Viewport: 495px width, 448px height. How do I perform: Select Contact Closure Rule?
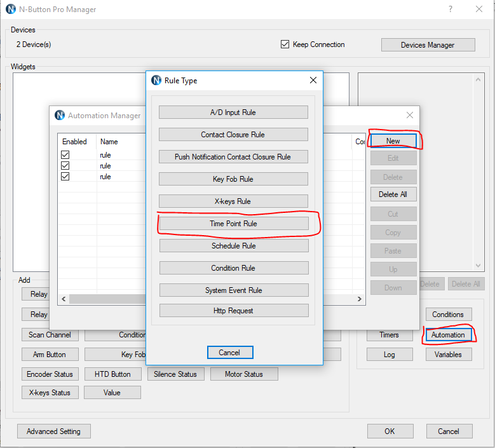coord(233,135)
